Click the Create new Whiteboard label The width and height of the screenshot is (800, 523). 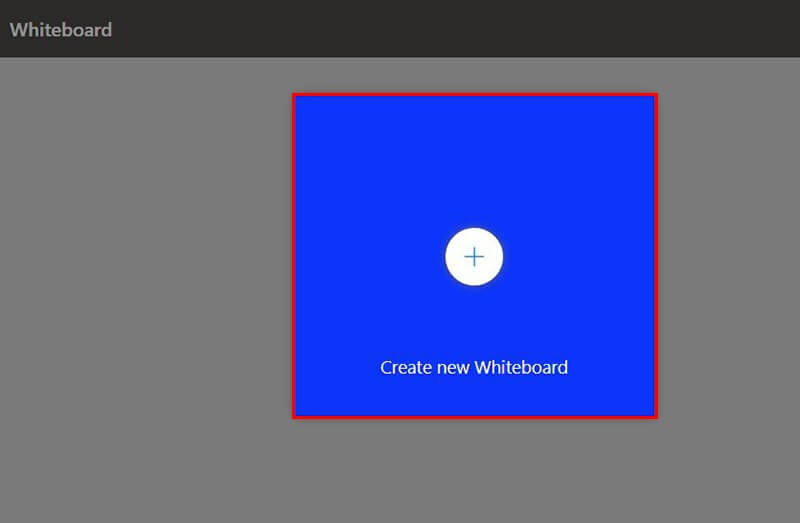[x=474, y=367]
